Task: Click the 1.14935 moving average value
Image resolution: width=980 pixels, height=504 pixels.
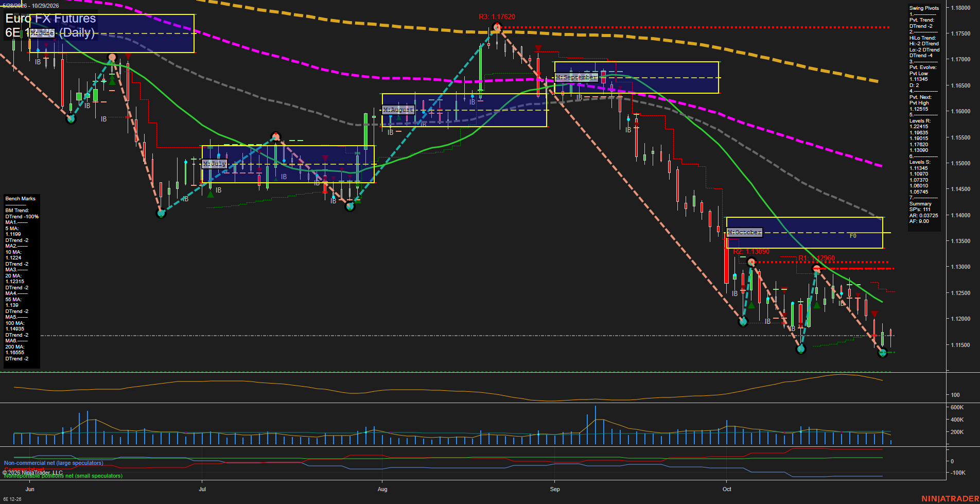Action: (14, 329)
